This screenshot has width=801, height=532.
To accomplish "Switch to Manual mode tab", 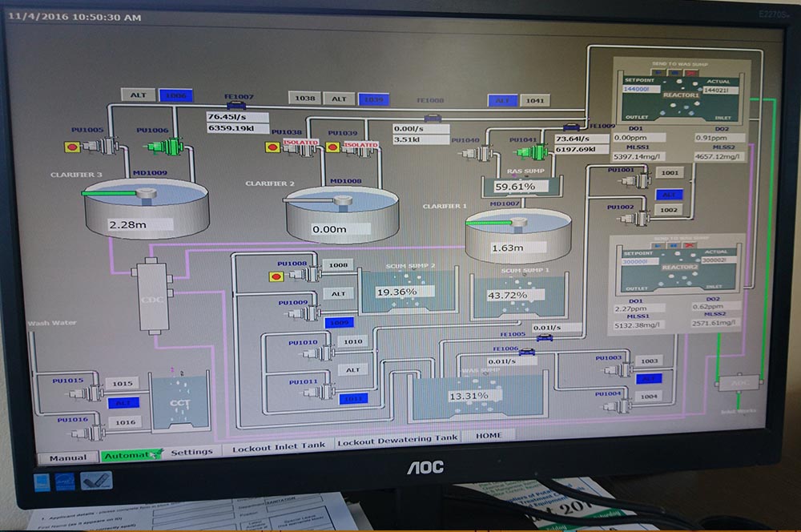I will coord(68,457).
